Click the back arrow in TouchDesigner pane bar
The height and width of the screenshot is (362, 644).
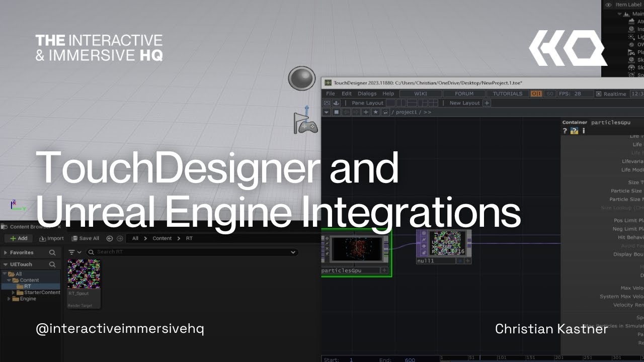coord(346,112)
